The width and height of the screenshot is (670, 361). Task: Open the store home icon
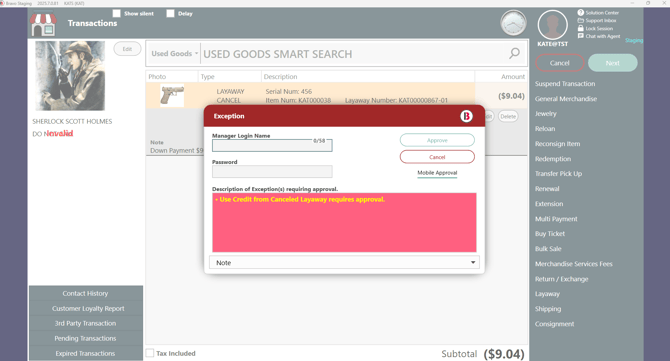pos(44,24)
